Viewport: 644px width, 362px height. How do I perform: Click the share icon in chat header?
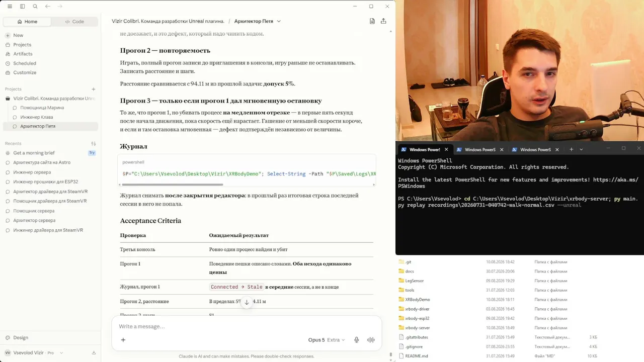pyautogui.click(x=383, y=21)
